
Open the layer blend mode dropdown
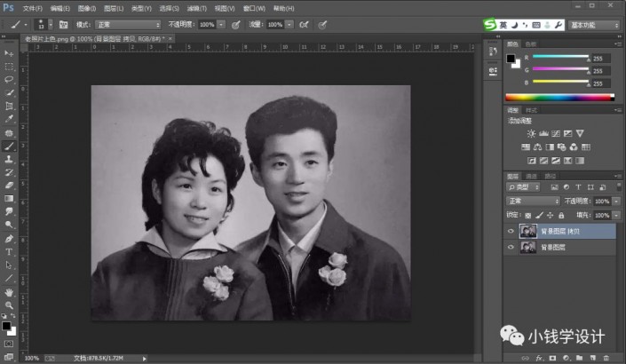coord(532,202)
